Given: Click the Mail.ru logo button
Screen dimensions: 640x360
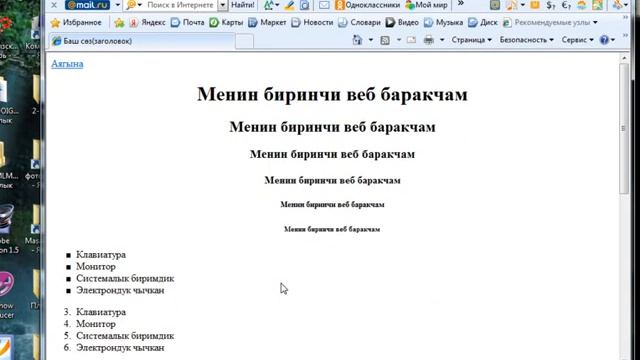Looking at the screenshot, I should 87,5.
